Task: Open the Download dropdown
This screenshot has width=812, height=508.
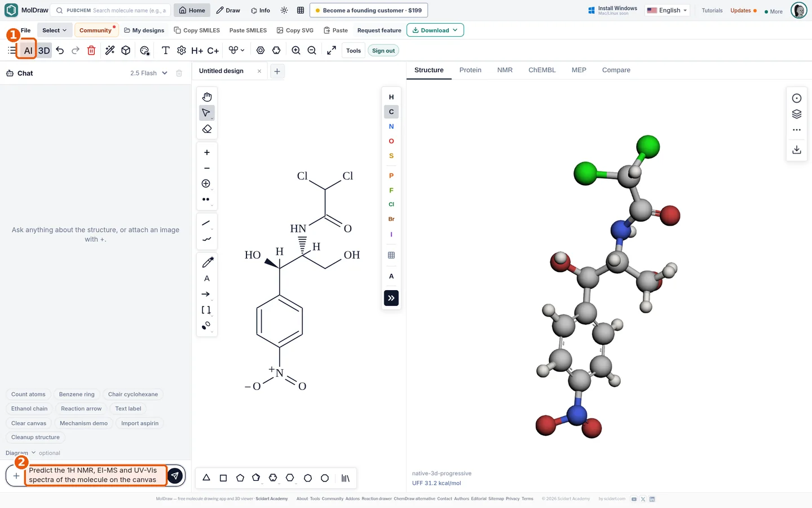Action: tap(435, 30)
